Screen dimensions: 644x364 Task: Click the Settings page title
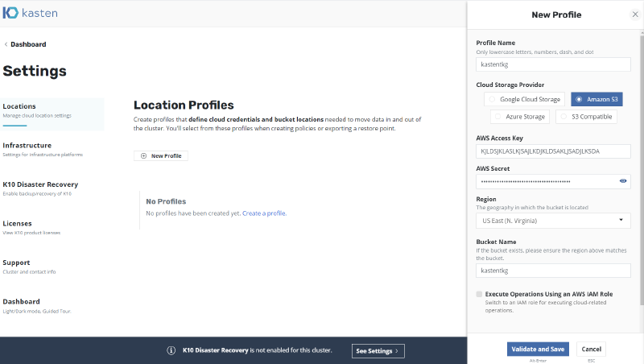(x=35, y=71)
